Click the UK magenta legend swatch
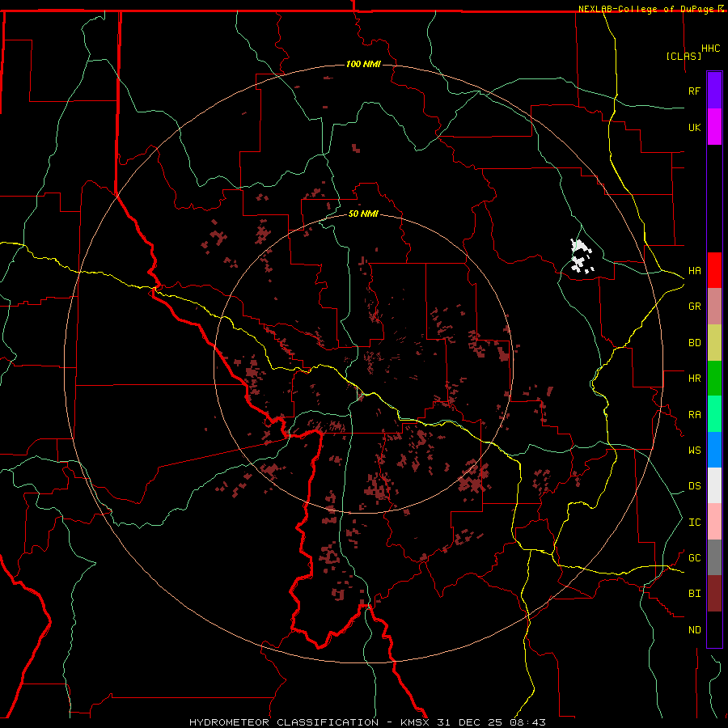728x728 pixels. [714, 127]
